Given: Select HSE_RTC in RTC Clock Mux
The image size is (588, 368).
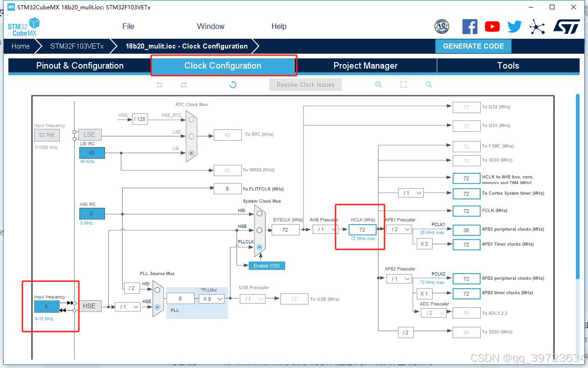Looking at the screenshot, I should pos(191,119).
